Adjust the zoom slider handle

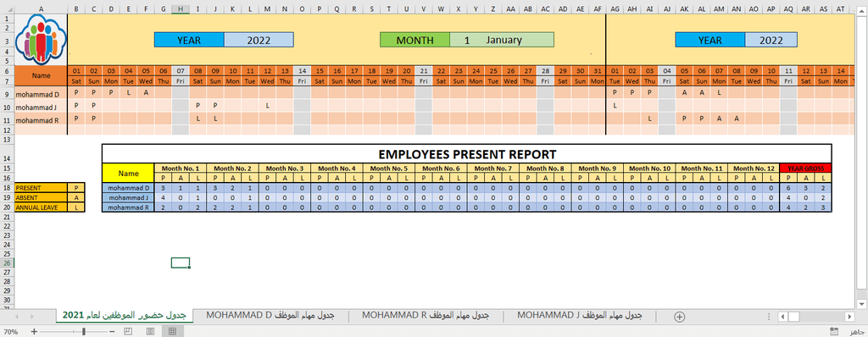(x=84, y=331)
